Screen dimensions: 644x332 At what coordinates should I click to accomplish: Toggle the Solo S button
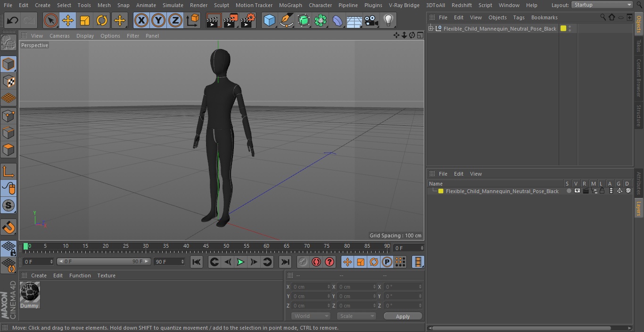[8, 205]
